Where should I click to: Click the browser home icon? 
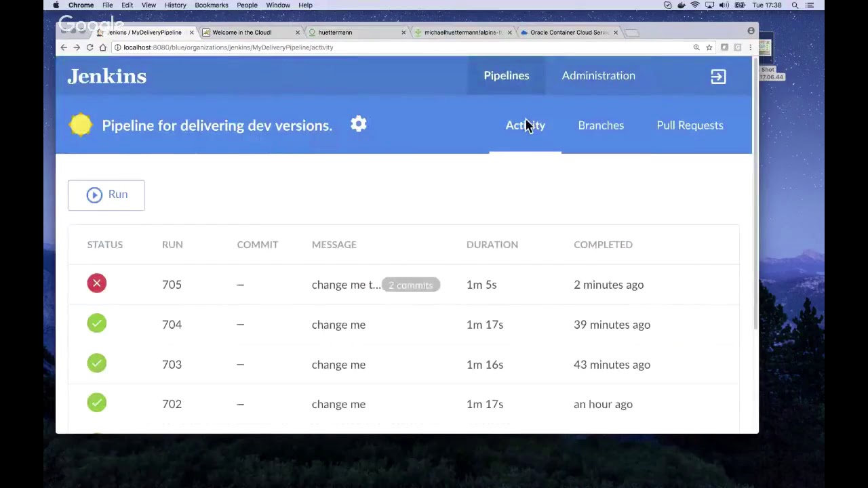coord(102,47)
